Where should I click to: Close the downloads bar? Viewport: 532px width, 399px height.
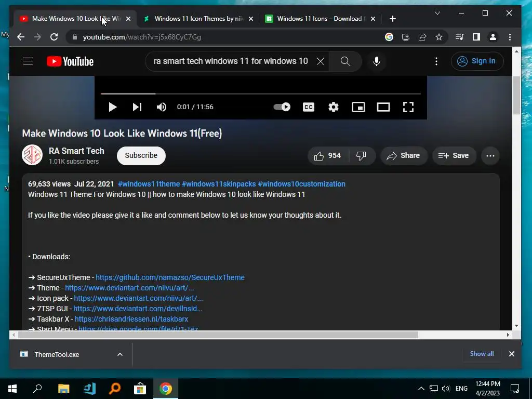click(512, 354)
